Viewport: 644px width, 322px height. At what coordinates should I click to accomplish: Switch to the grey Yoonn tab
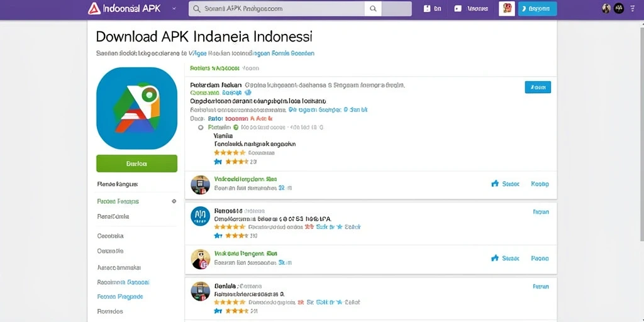250,68
